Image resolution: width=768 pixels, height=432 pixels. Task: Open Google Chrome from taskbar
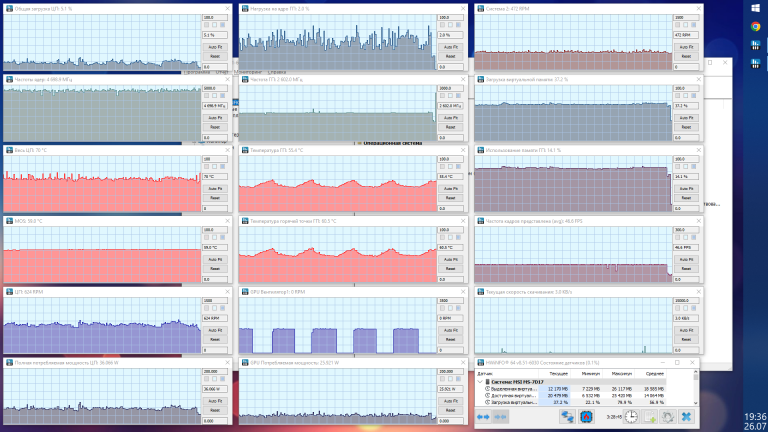tap(755, 26)
